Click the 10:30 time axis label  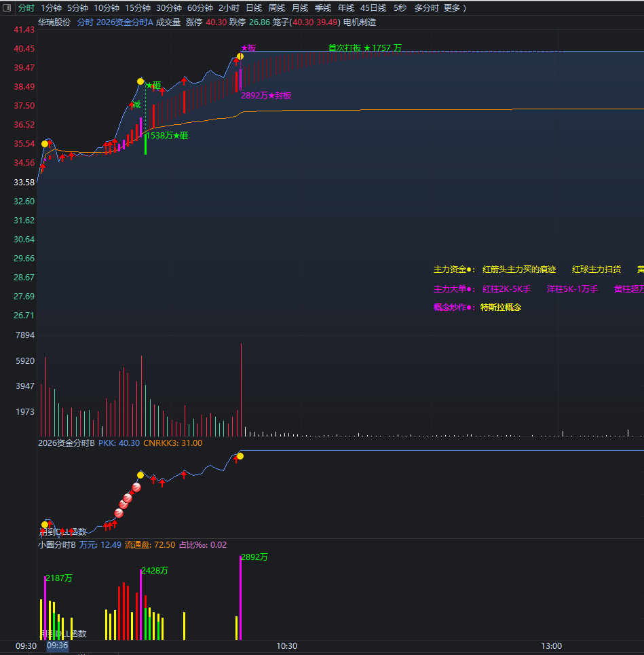click(x=287, y=645)
